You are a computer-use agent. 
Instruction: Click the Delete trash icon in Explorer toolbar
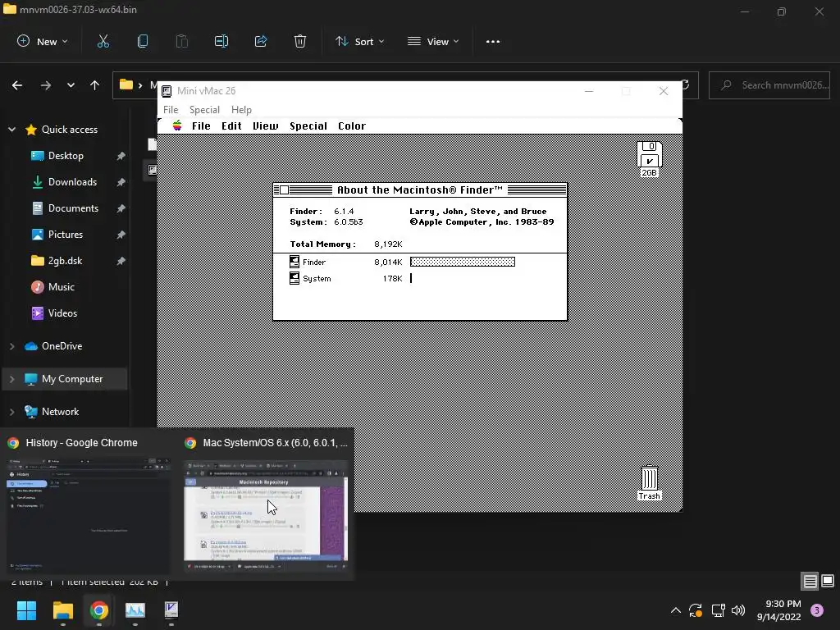coord(300,41)
